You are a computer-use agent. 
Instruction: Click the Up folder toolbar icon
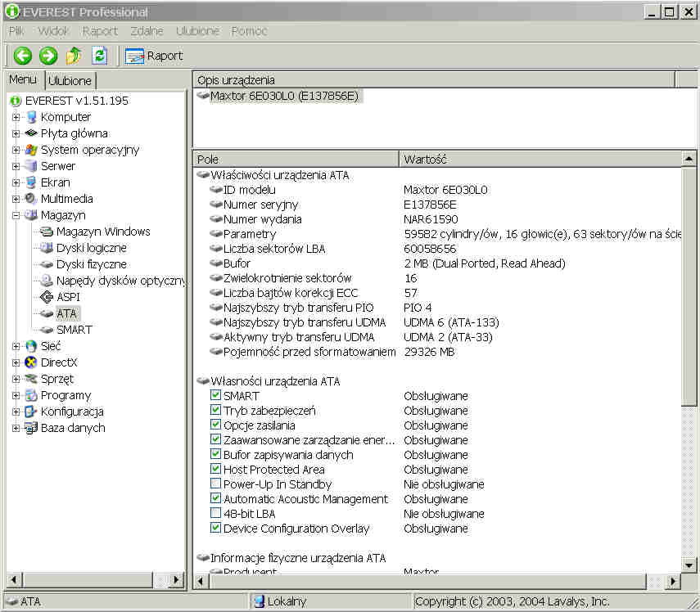tap(74, 56)
